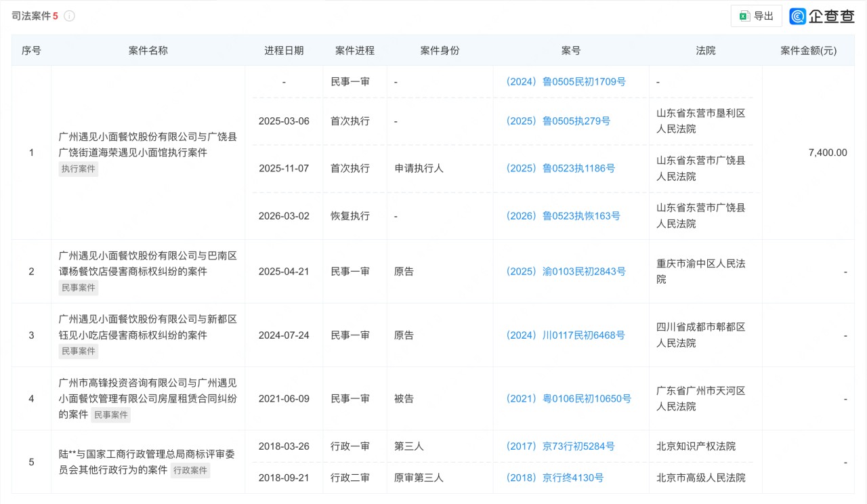This screenshot has height=504, width=867.
Task: Click the 案号 column header
Action: tap(571, 50)
